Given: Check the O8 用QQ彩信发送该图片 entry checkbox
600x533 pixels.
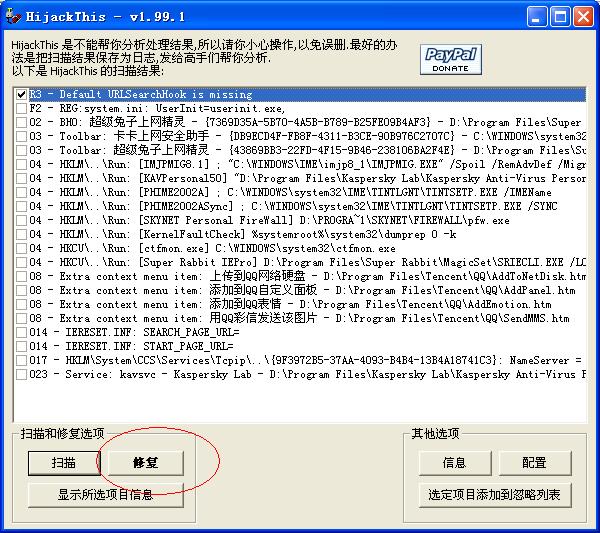Looking at the screenshot, I should pyautogui.click(x=21, y=319).
